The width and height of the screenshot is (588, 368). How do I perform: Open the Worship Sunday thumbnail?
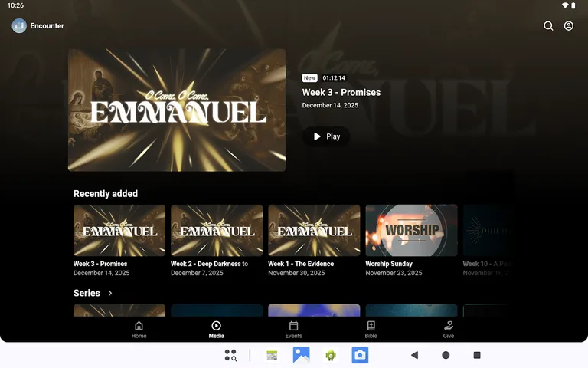[411, 230]
